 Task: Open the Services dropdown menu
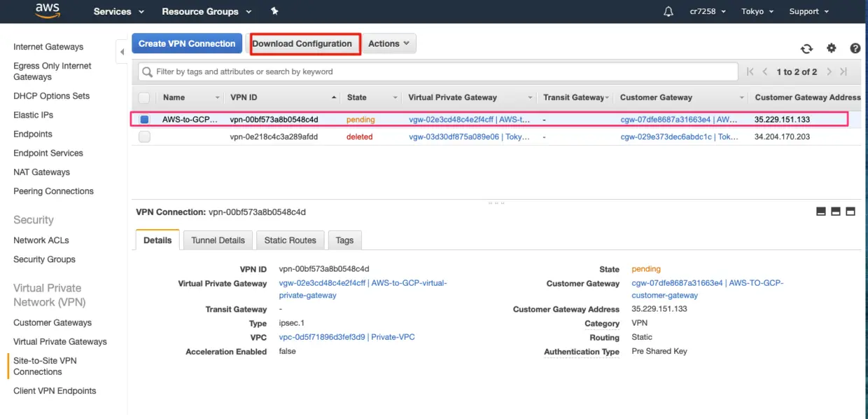(x=119, y=11)
